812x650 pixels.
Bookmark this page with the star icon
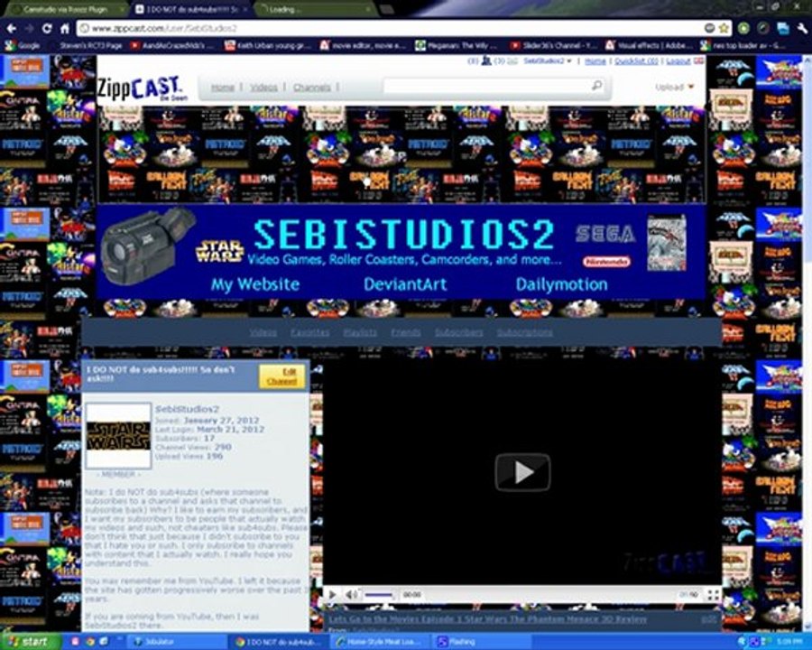(x=724, y=28)
